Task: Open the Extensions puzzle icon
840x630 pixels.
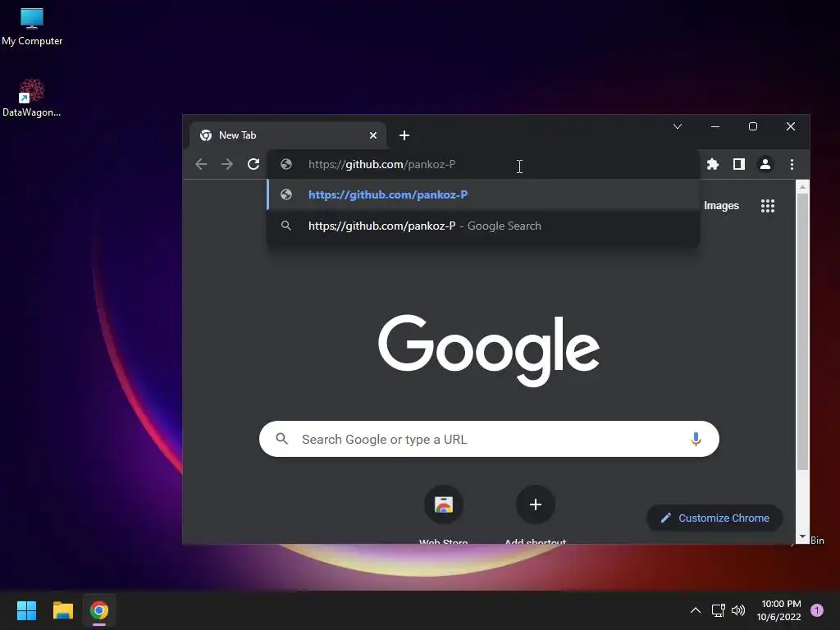Action: tap(713, 164)
